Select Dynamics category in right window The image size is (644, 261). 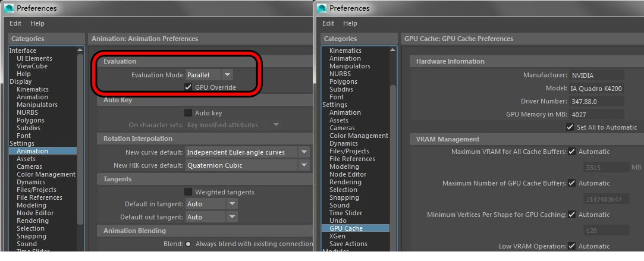(x=343, y=143)
